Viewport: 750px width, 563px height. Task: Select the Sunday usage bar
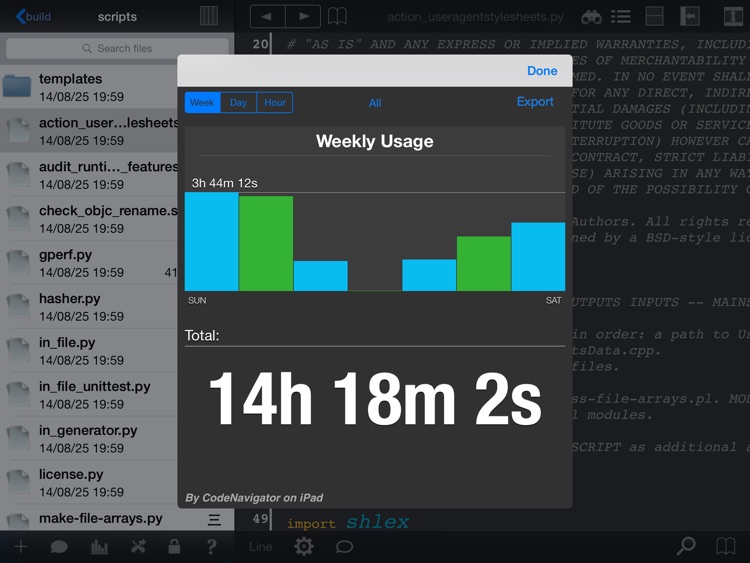click(211, 242)
